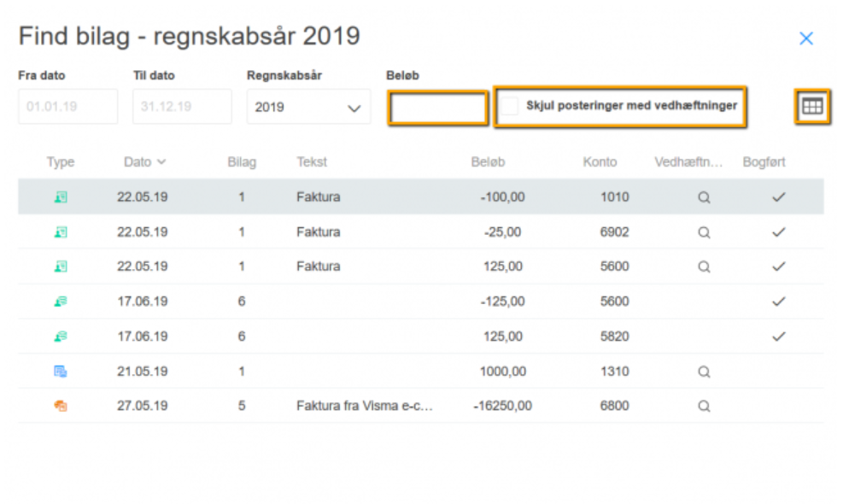This screenshot has height=504, width=843.
Task: Enable Skjul posteringer med vedhæftninger checkbox
Action: tap(510, 107)
